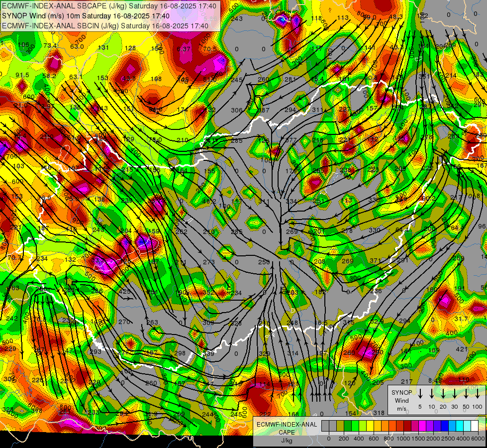The height and width of the screenshot is (448, 487).
Task: Click the map value 5.86
Action: click(210, 19)
